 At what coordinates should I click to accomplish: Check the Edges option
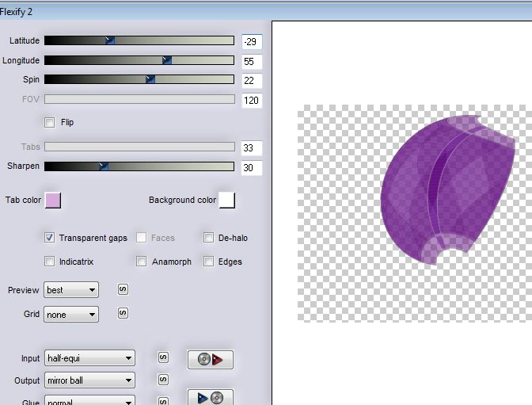[208, 262]
